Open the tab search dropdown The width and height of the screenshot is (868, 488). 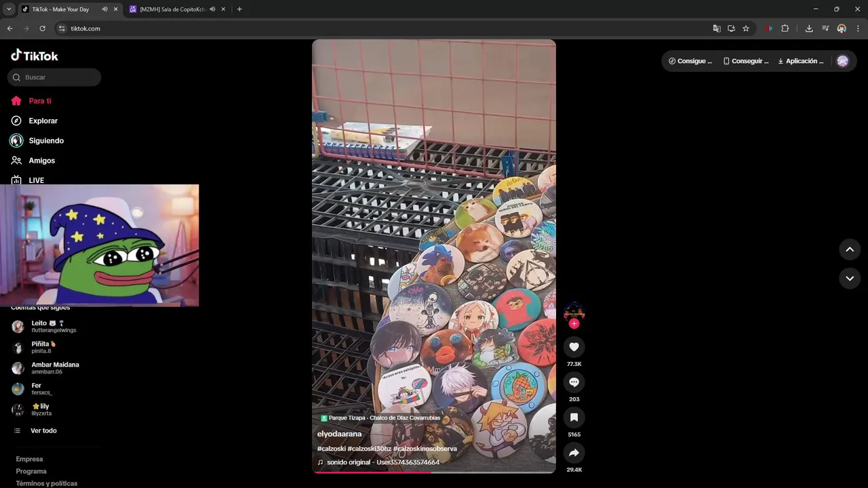[9, 9]
